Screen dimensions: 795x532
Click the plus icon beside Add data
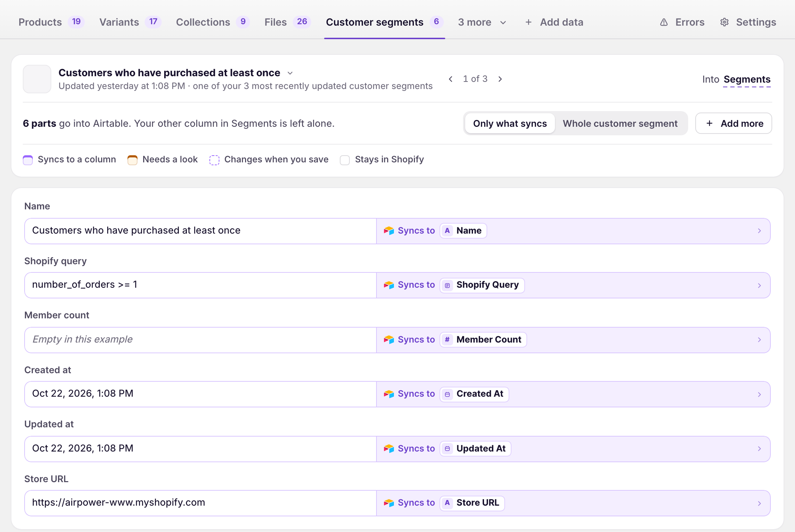point(529,22)
